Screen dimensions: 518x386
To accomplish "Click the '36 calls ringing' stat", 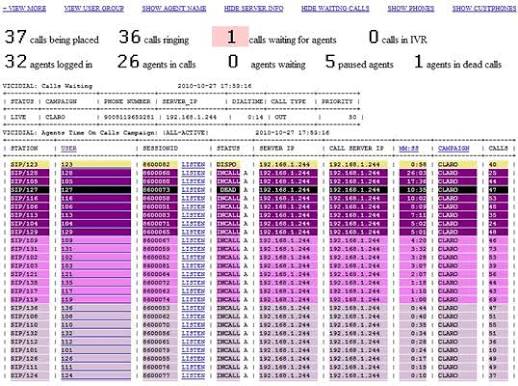I will pyautogui.click(x=154, y=37).
